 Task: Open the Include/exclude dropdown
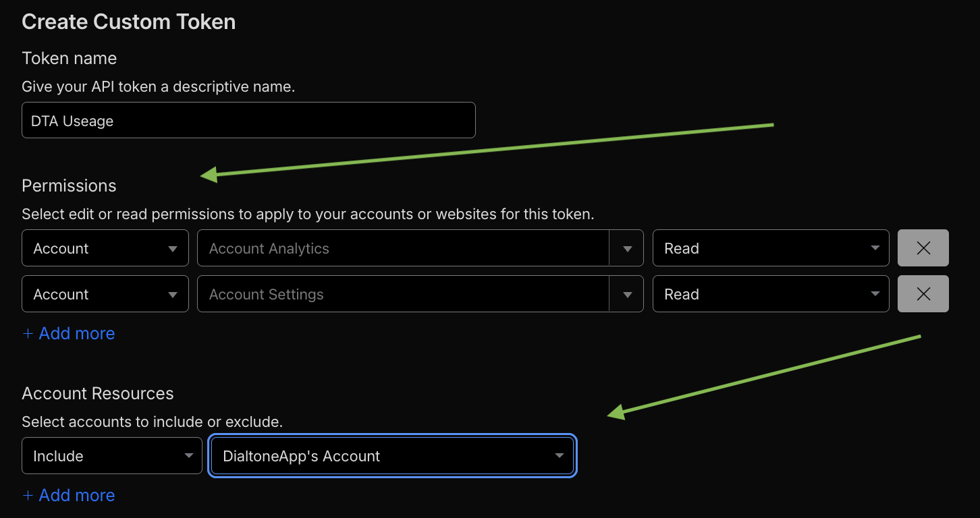(x=112, y=456)
